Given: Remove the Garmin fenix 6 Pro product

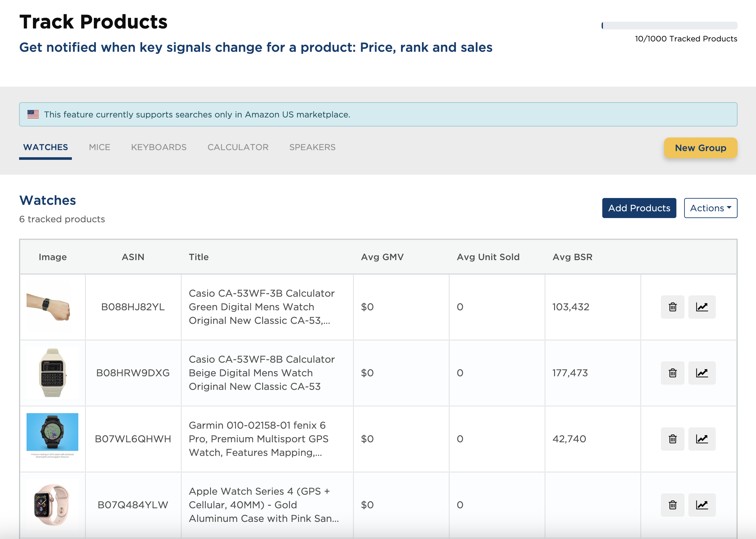Looking at the screenshot, I should click(672, 439).
